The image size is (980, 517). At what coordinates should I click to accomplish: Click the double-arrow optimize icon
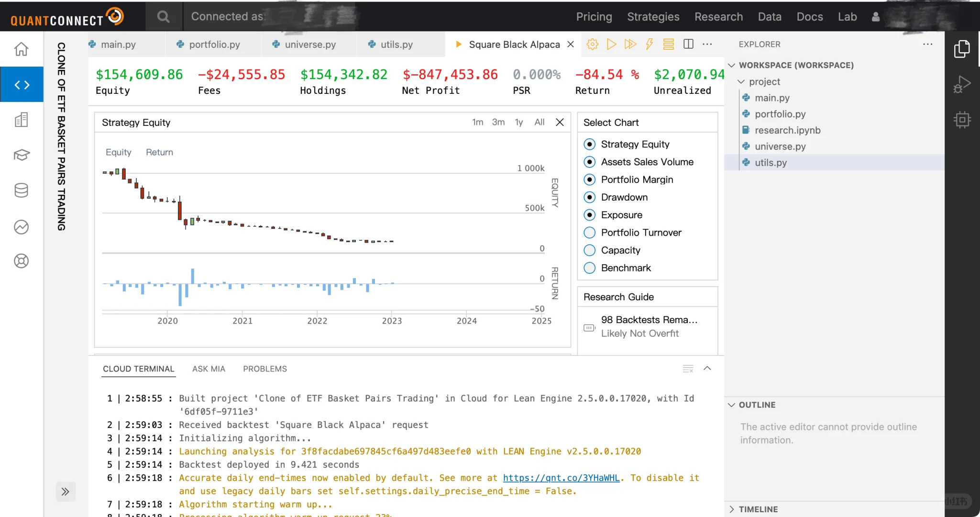[630, 45]
